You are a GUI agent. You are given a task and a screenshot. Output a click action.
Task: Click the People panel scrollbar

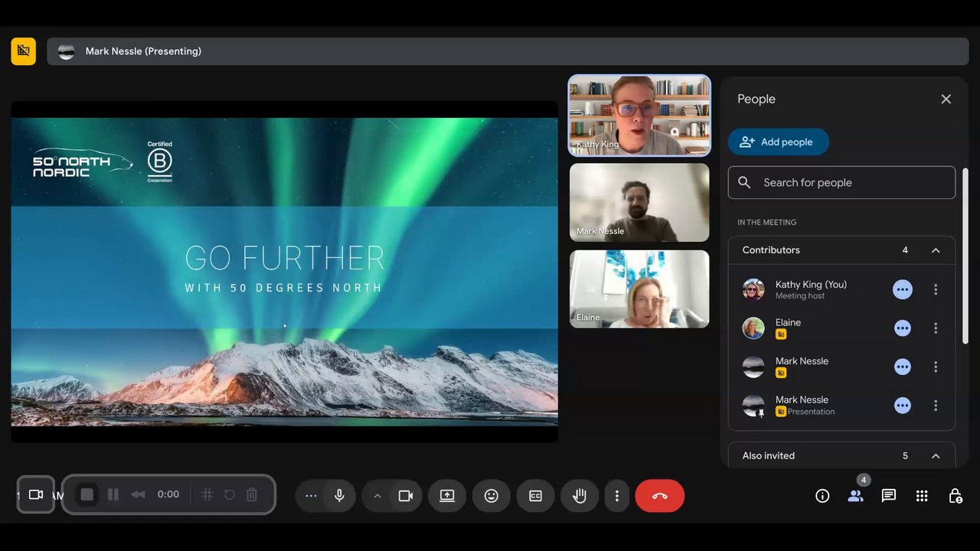(965, 256)
